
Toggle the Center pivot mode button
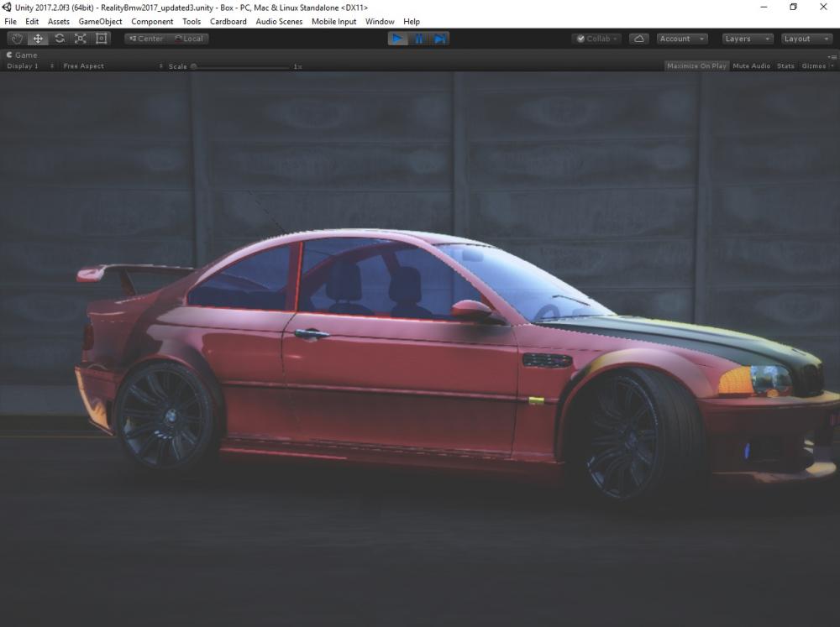(x=145, y=39)
